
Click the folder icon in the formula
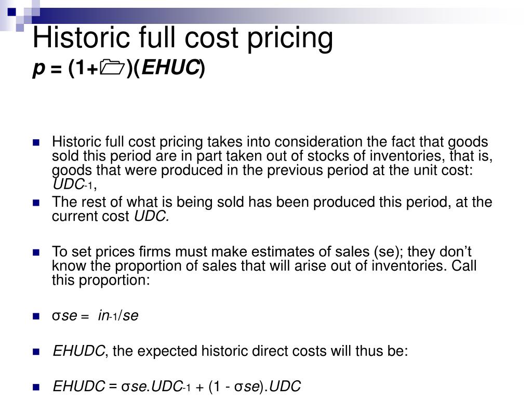112,68
